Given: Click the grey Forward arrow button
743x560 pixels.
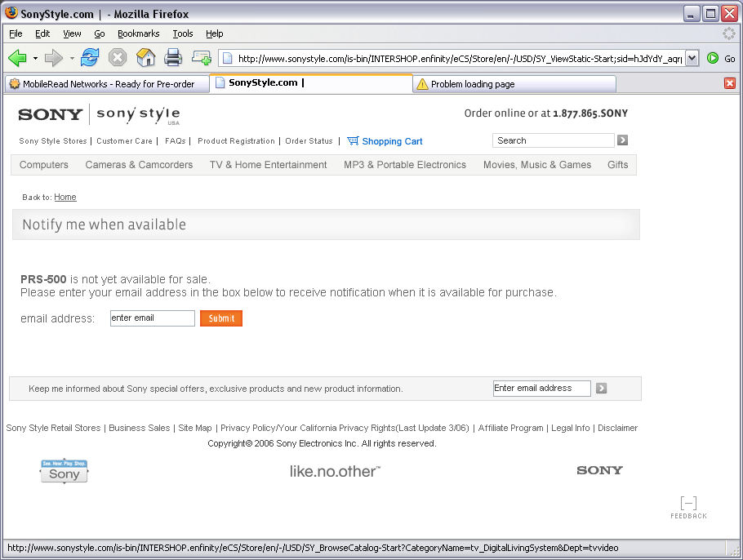Looking at the screenshot, I should pyautogui.click(x=54, y=58).
